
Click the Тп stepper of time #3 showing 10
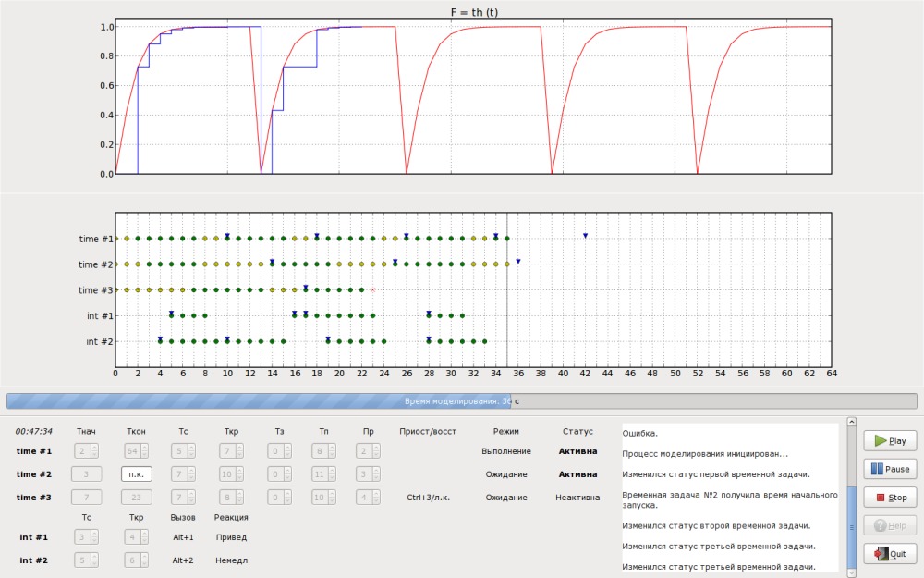(x=323, y=498)
